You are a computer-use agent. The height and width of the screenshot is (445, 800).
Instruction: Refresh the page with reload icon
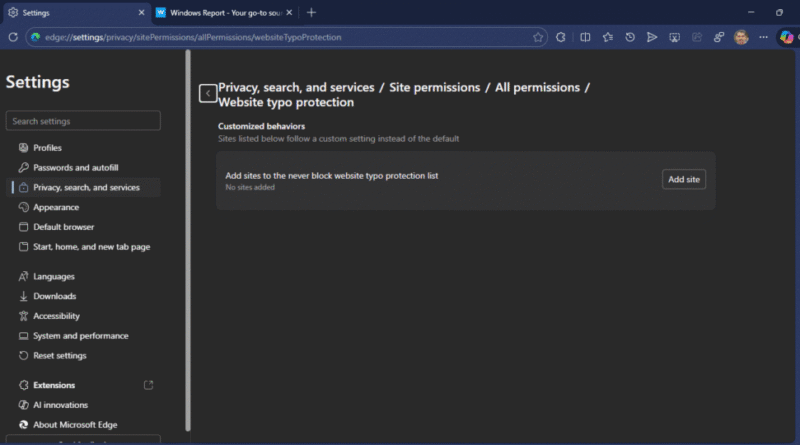13,37
